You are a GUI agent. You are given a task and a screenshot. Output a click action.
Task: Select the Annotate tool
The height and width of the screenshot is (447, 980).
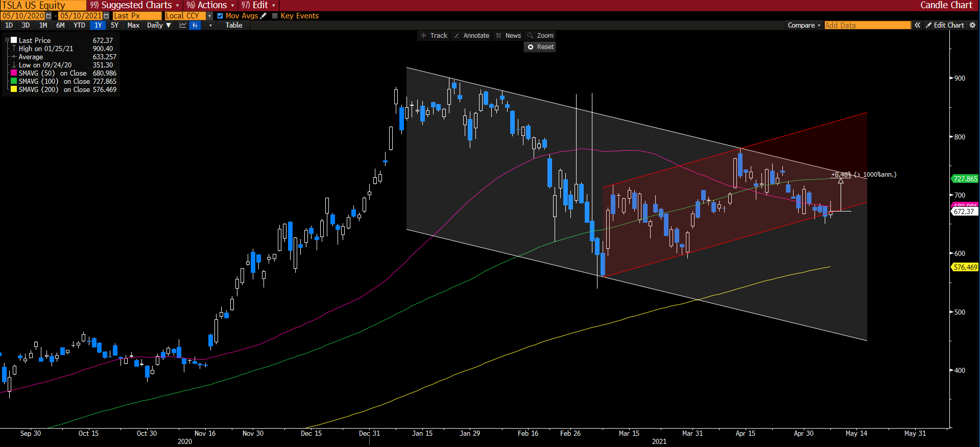click(x=471, y=36)
